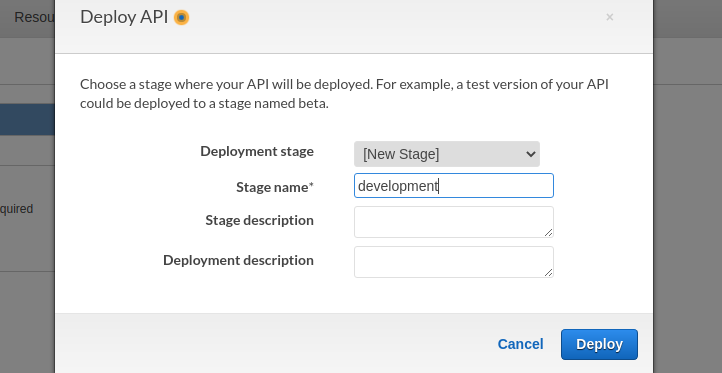
Task: Grab the resize grip of Deployment description box
Action: tap(548, 273)
